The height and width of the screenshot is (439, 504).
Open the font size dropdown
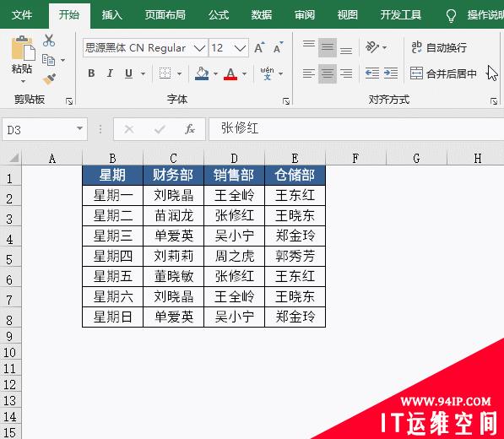pos(240,48)
